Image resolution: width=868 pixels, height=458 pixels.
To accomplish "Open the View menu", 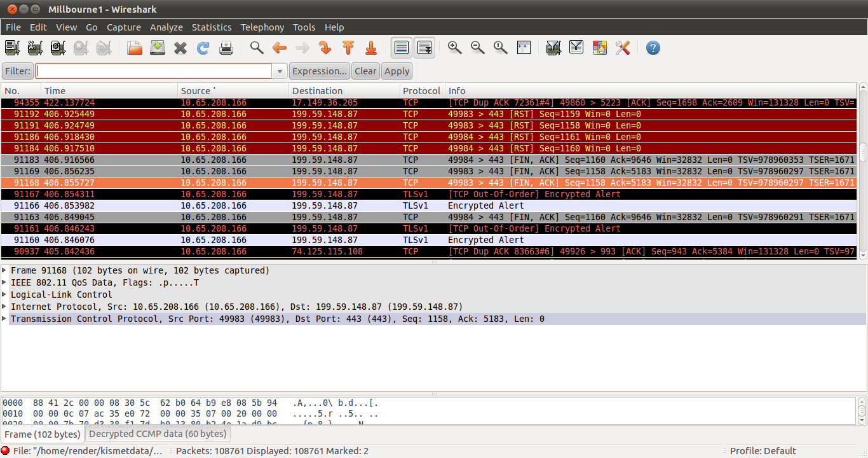I will [66, 27].
